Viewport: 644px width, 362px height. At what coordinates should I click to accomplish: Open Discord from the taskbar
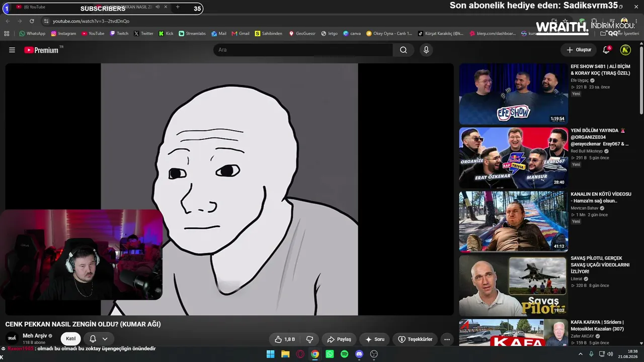click(x=359, y=354)
